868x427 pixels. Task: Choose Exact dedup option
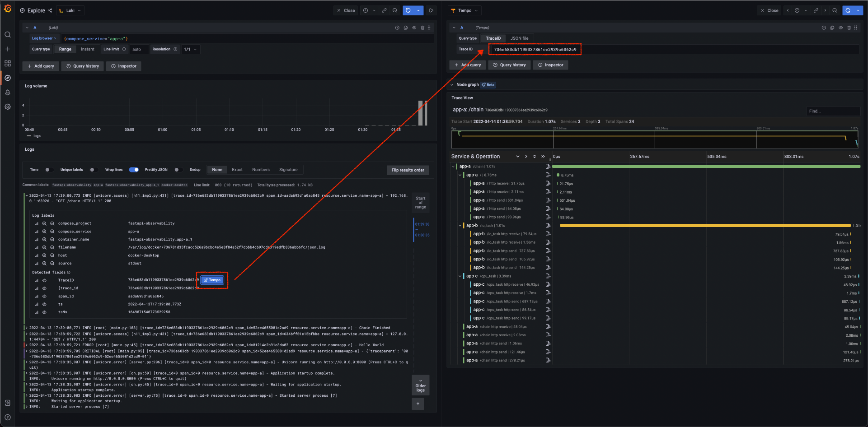pos(237,170)
